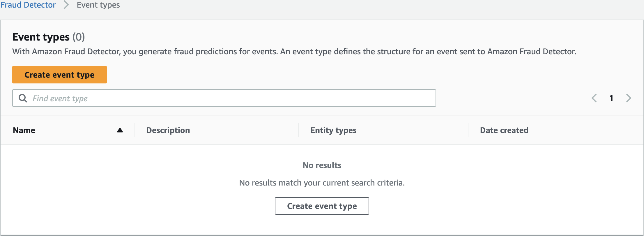Image resolution: width=644 pixels, height=236 pixels.
Task: Select the Event types breadcrumb item
Action: click(98, 5)
